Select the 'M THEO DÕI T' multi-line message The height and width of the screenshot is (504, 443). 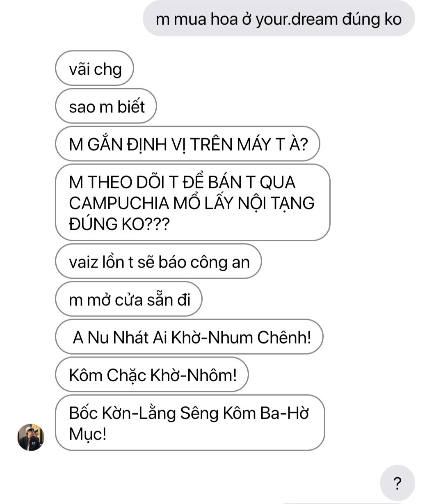[x=193, y=203]
